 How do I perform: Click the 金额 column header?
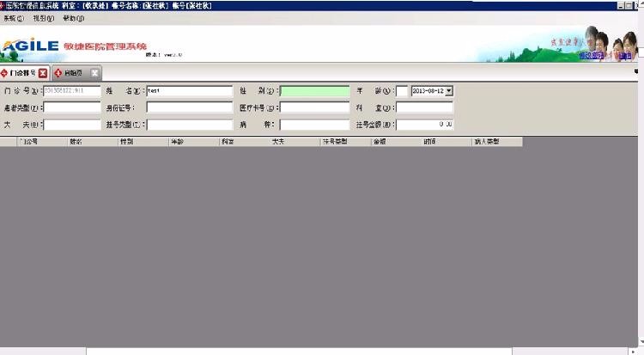(397, 142)
